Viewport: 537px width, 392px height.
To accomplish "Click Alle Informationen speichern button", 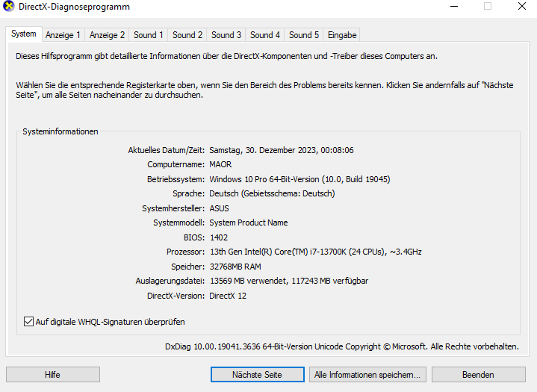I will (367, 375).
